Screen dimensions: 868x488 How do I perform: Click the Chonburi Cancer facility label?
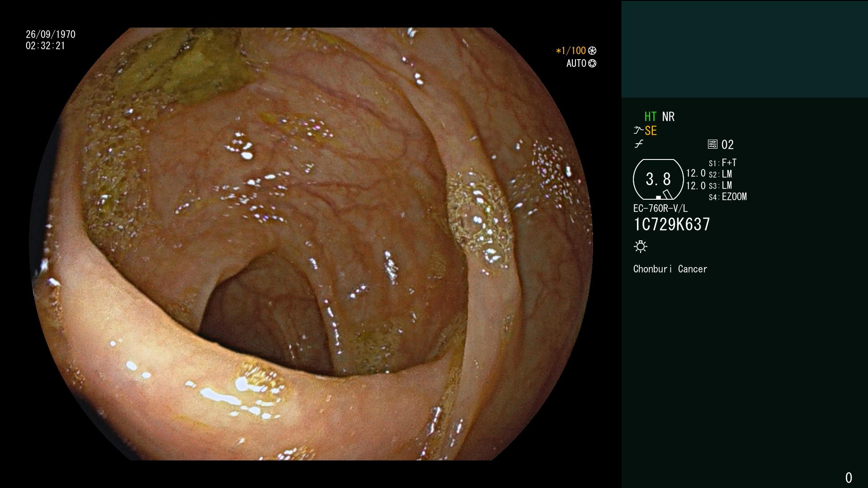670,269
